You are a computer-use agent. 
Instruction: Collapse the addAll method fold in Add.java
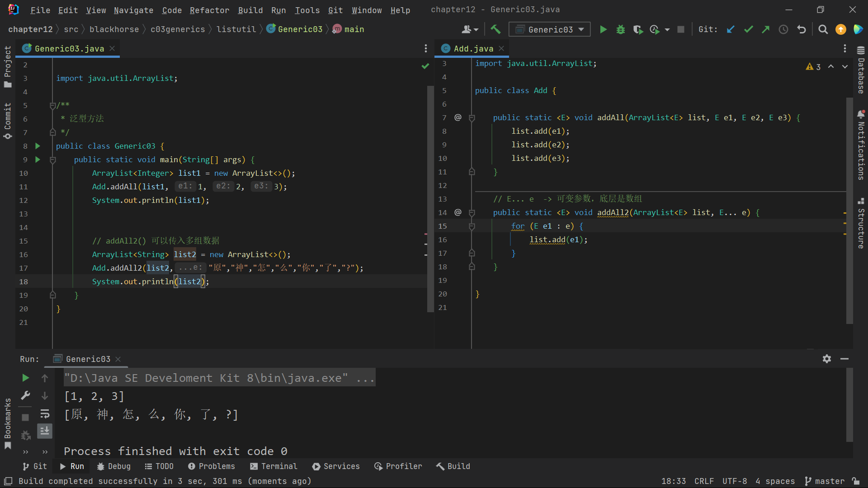click(472, 117)
